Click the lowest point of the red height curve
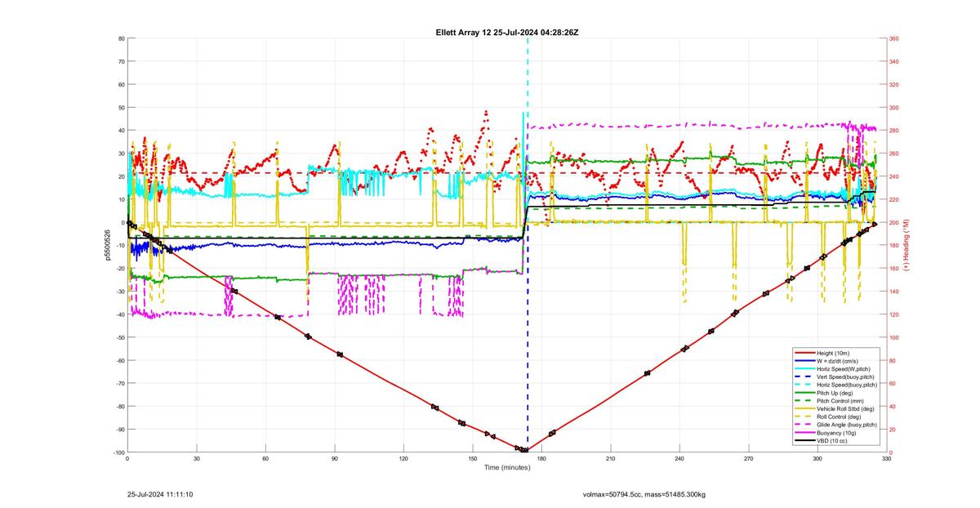Image resolution: width=980 pixels, height=508 pixels. [524, 450]
